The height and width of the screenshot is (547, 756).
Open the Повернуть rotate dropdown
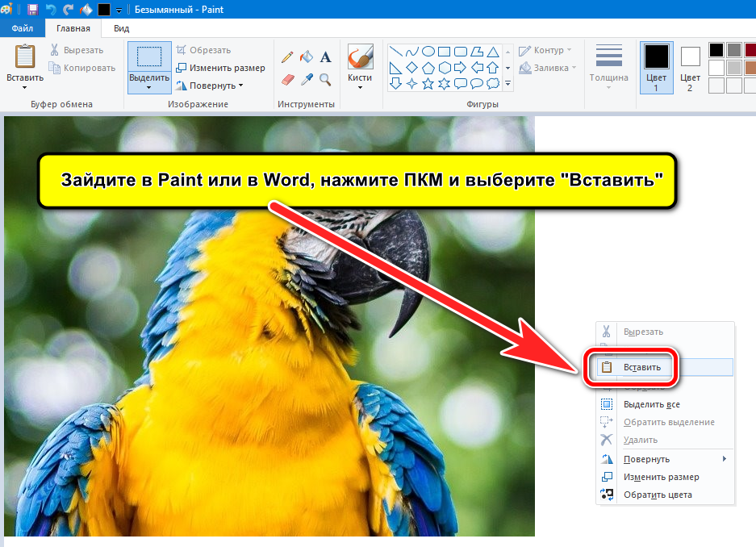point(209,86)
